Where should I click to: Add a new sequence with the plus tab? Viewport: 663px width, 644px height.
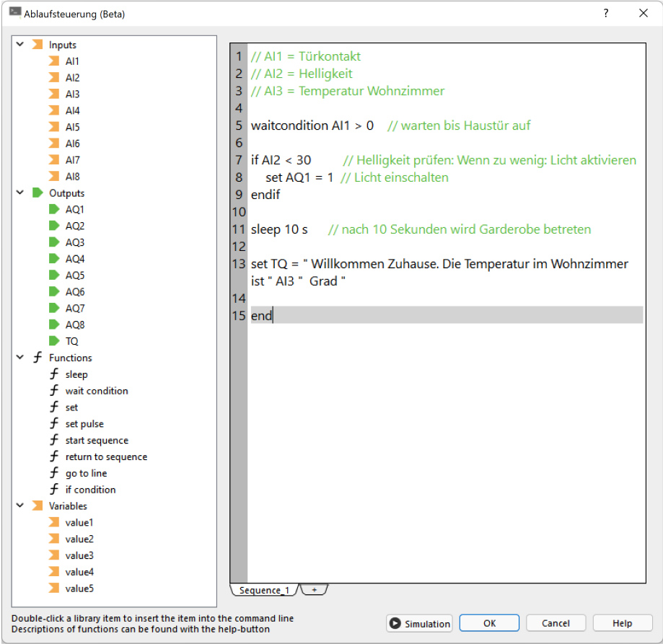coord(315,590)
